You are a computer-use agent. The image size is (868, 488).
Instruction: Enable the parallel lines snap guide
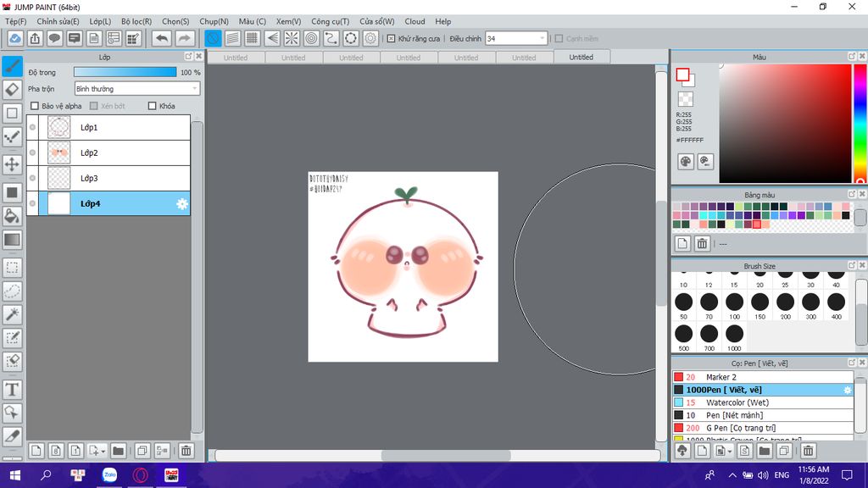[232, 38]
